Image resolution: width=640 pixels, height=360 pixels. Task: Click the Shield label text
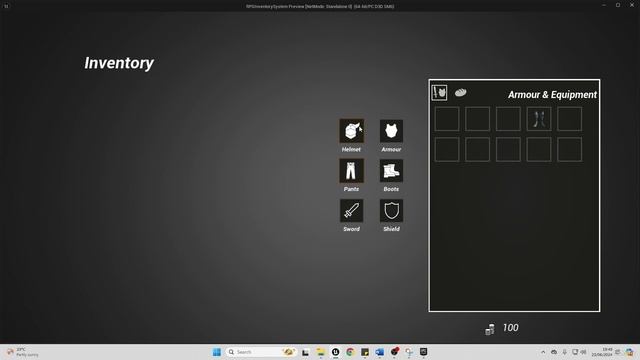pos(391,229)
